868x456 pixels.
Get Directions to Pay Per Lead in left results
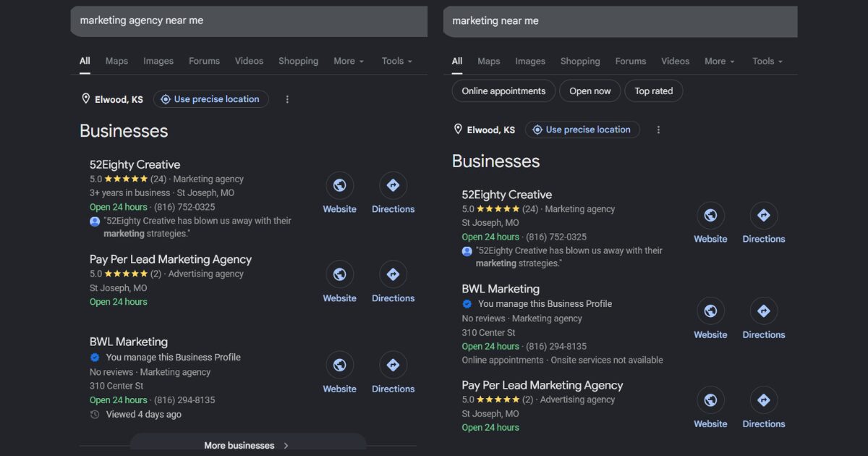(393, 274)
